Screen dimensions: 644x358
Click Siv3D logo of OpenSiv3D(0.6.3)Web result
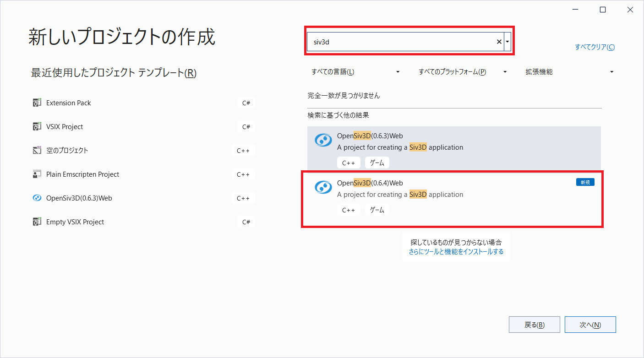pyautogui.click(x=323, y=140)
